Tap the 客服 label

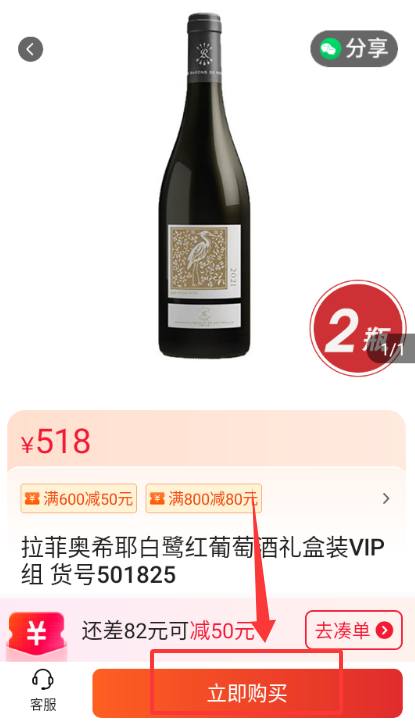pyautogui.click(x=43, y=705)
